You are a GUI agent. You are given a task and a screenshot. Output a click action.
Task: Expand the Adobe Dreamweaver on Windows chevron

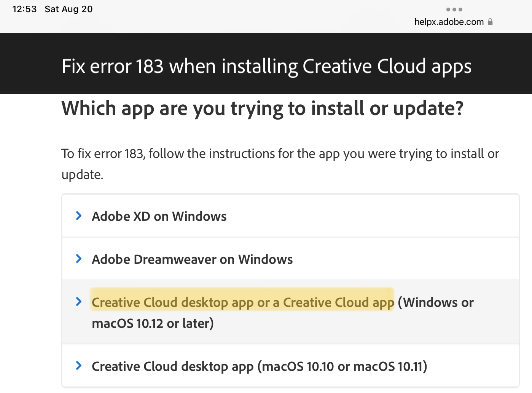[79, 259]
